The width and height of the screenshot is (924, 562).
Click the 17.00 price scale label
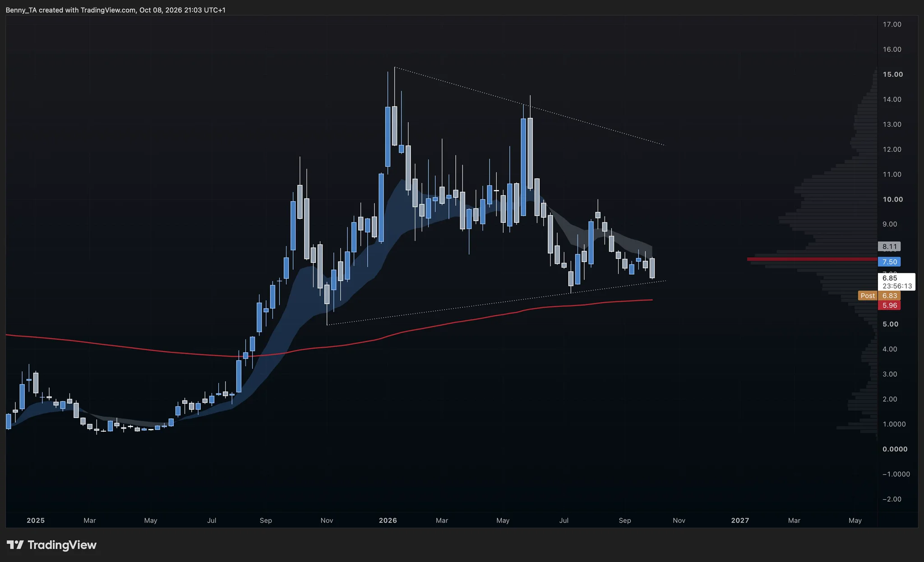(x=892, y=24)
